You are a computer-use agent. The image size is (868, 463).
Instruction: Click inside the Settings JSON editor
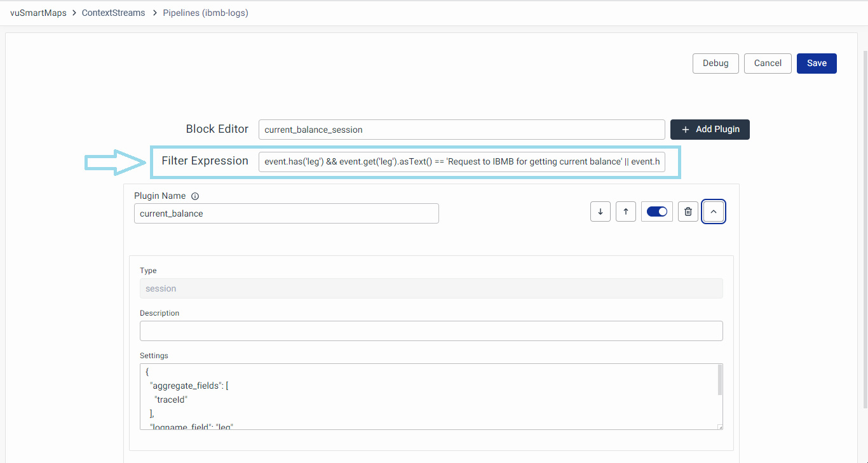(x=426, y=396)
